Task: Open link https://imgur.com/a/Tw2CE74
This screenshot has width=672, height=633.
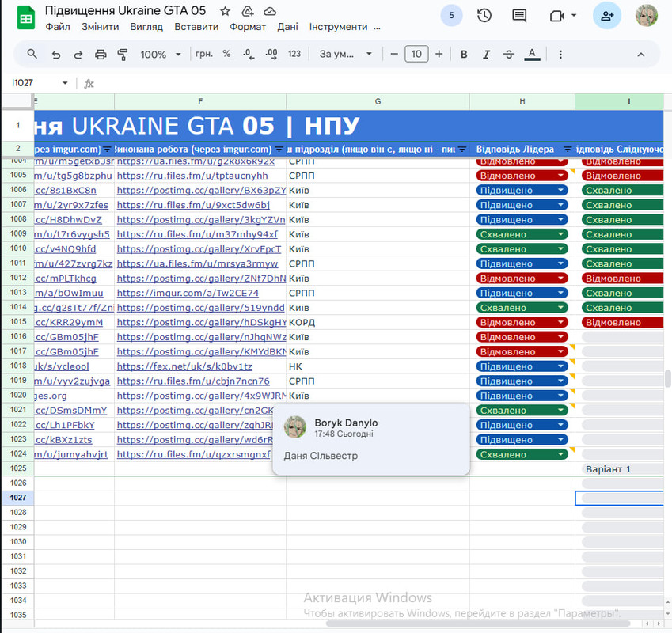Action: (x=188, y=293)
